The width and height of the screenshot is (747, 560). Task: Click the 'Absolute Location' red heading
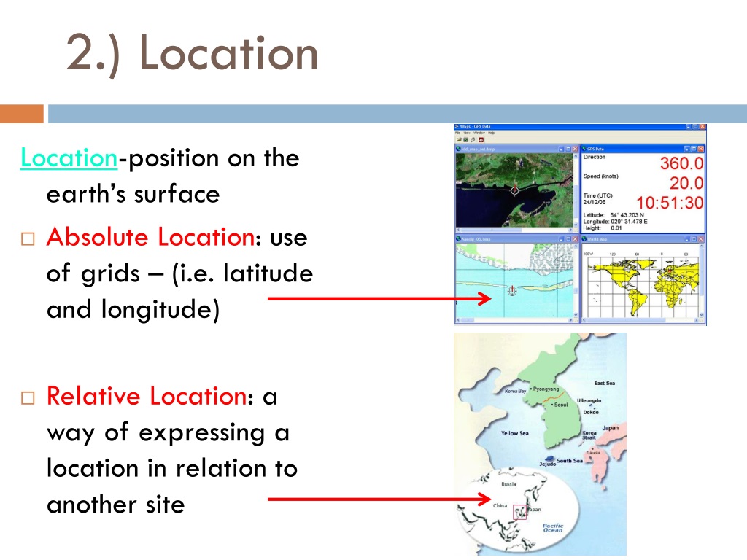150,237
